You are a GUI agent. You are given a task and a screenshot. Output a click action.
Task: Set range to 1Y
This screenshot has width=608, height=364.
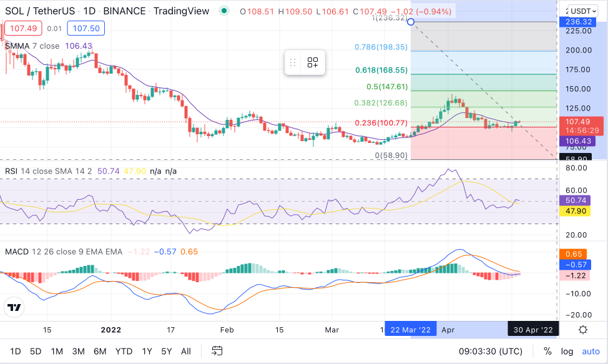pyautogui.click(x=147, y=352)
